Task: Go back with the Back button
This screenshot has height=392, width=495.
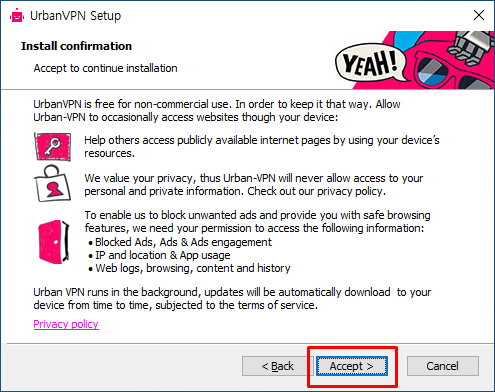Action: 277,366
